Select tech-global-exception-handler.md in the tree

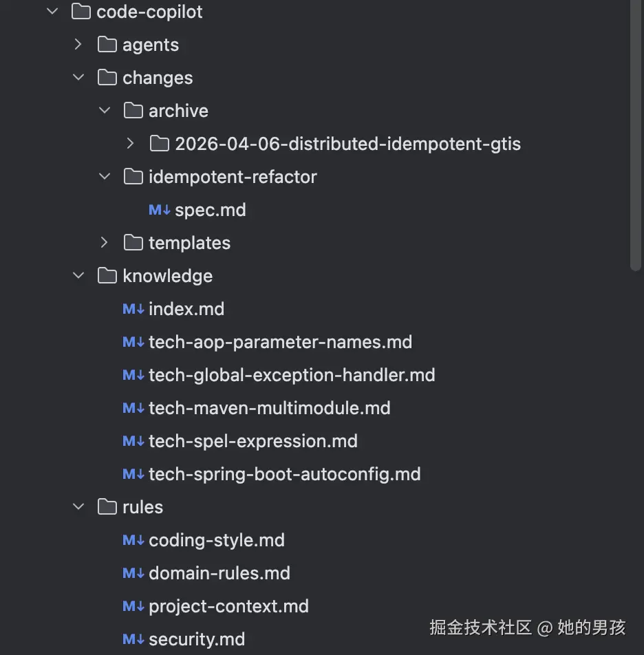[292, 375]
